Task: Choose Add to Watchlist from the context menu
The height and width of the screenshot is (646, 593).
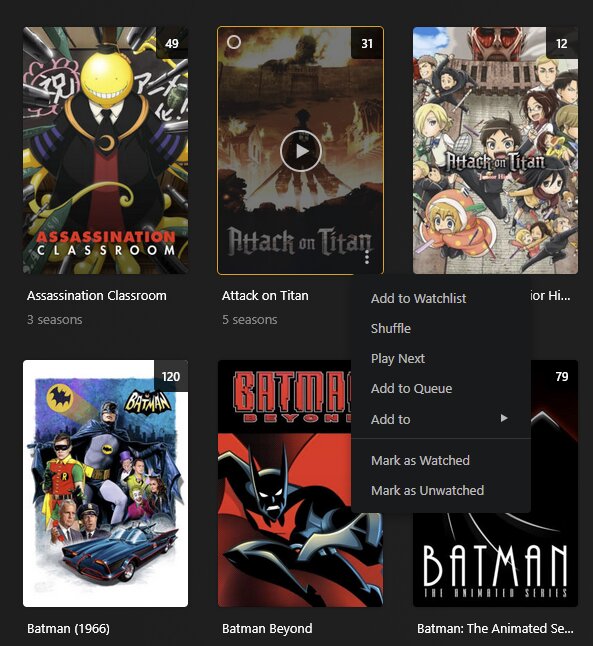Action: tap(418, 298)
